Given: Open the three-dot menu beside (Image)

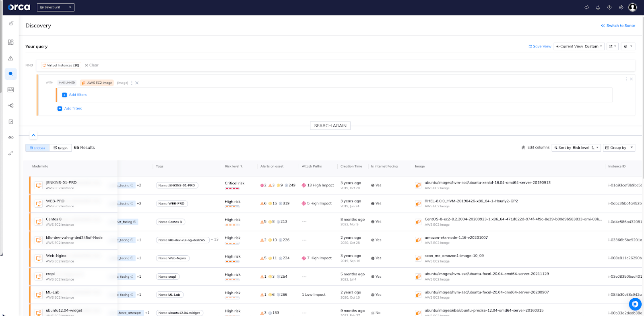Looking at the screenshot, I should coord(132,83).
